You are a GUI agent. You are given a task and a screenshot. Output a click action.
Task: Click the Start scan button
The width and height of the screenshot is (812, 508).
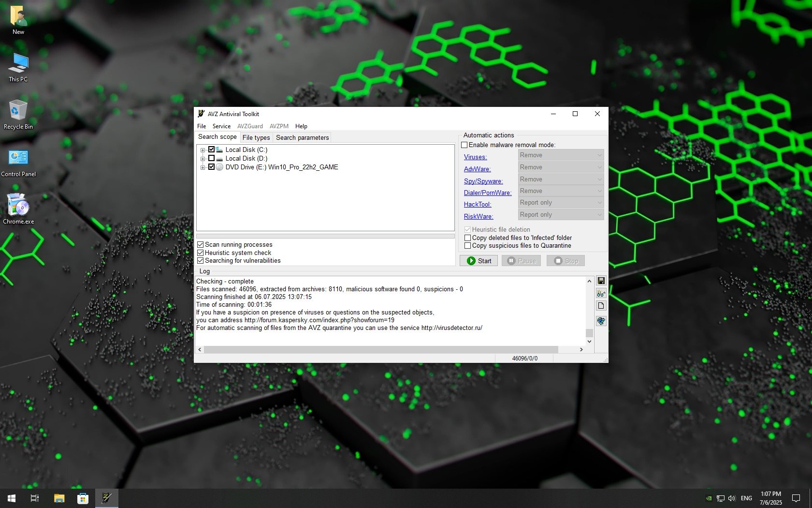478,261
